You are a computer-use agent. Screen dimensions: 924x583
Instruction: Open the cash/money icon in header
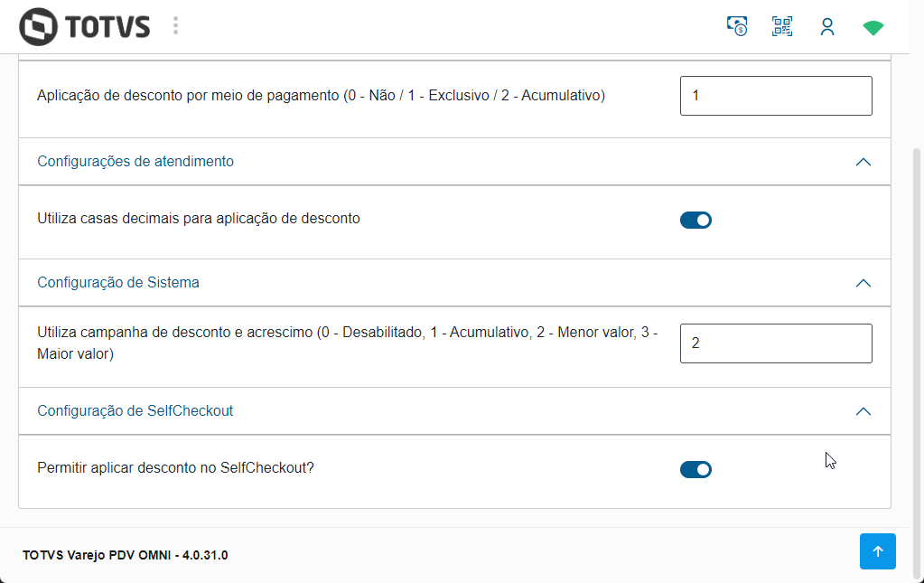[737, 26]
